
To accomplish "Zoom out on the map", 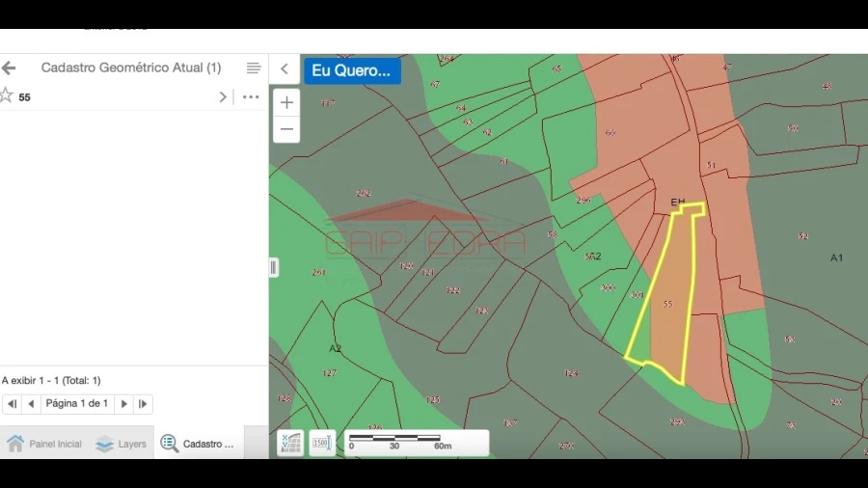I will pyautogui.click(x=286, y=129).
